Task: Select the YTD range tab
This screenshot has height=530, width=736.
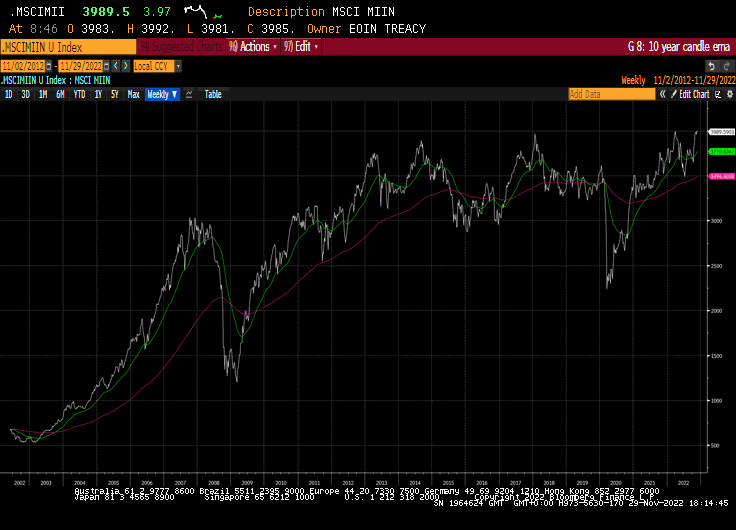Action: click(79, 94)
